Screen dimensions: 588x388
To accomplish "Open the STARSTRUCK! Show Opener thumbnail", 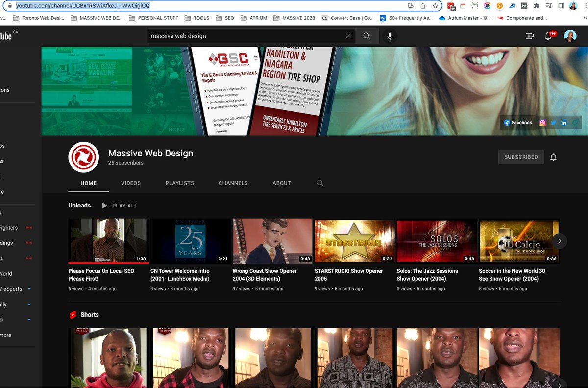I will tap(355, 241).
